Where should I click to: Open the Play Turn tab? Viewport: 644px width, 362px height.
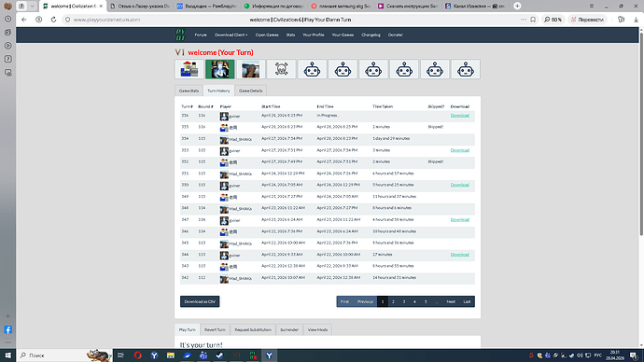pos(188,329)
